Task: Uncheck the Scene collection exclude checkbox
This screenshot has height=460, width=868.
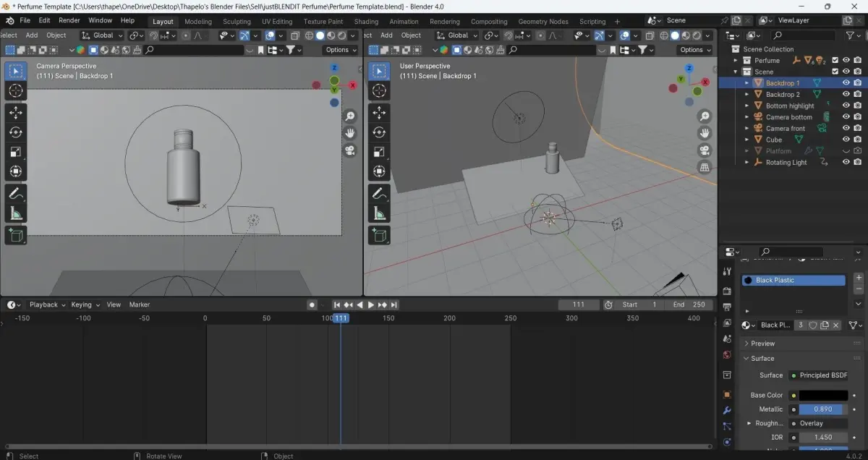Action: [835, 72]
